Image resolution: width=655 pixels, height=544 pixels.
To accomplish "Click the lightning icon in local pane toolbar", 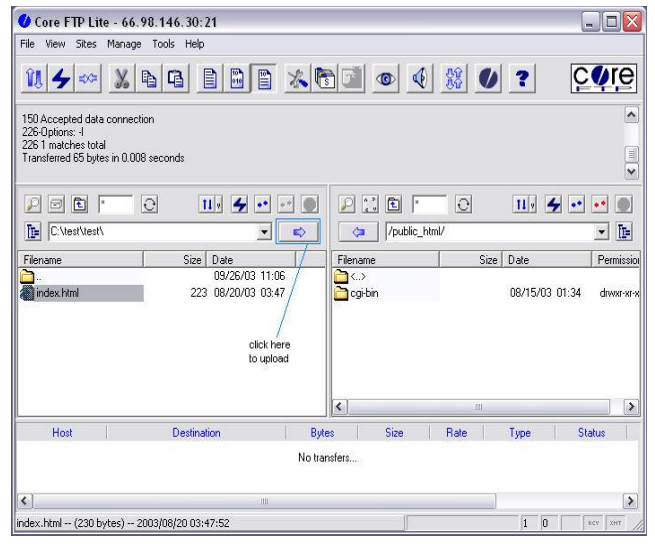I will (x=240, y=205).
